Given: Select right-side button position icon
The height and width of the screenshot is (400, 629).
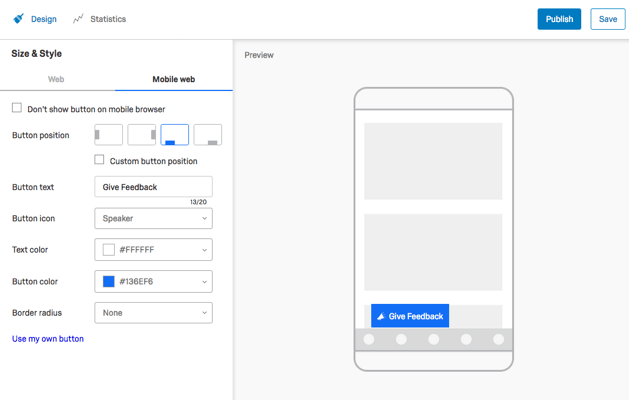Looking at the screenshot, I should [x=142, y=135].
